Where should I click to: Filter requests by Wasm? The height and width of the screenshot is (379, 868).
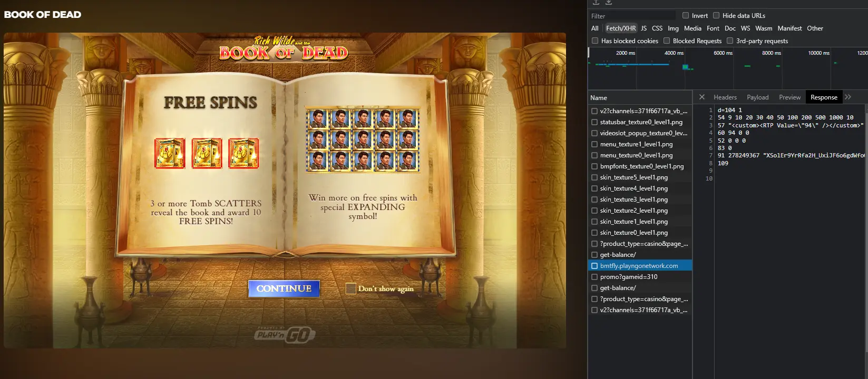click(x=764, y=28)
